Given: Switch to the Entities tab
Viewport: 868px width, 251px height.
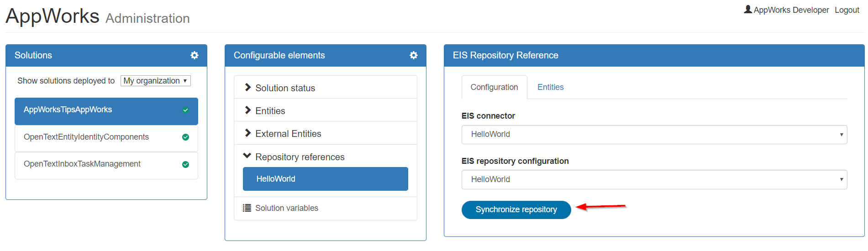Looking at the screenshot, I should point(550,87).
